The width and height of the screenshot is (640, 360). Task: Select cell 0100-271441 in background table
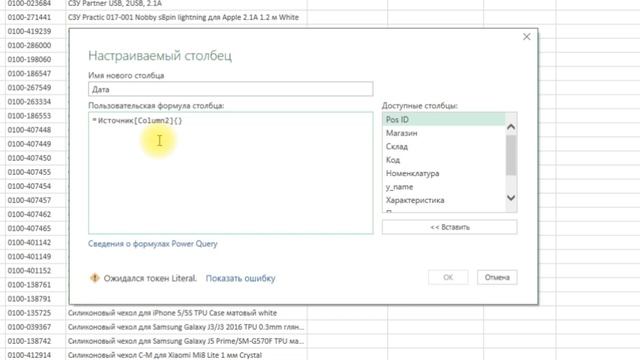click(35, 17)
